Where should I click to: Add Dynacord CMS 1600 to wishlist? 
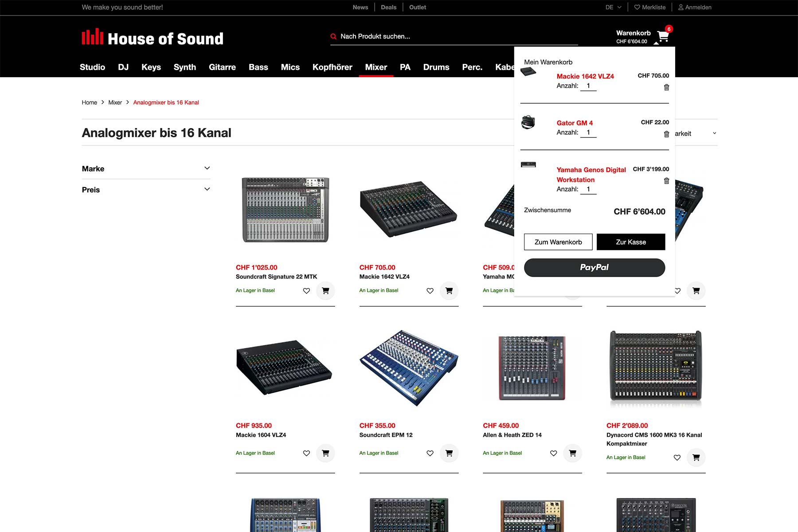click(x=677, y=458)
